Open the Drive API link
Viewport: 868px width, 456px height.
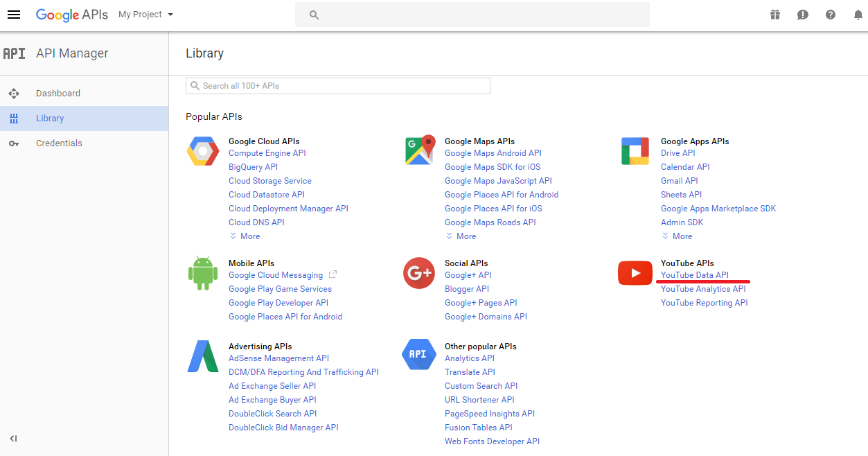pos(678,153)
